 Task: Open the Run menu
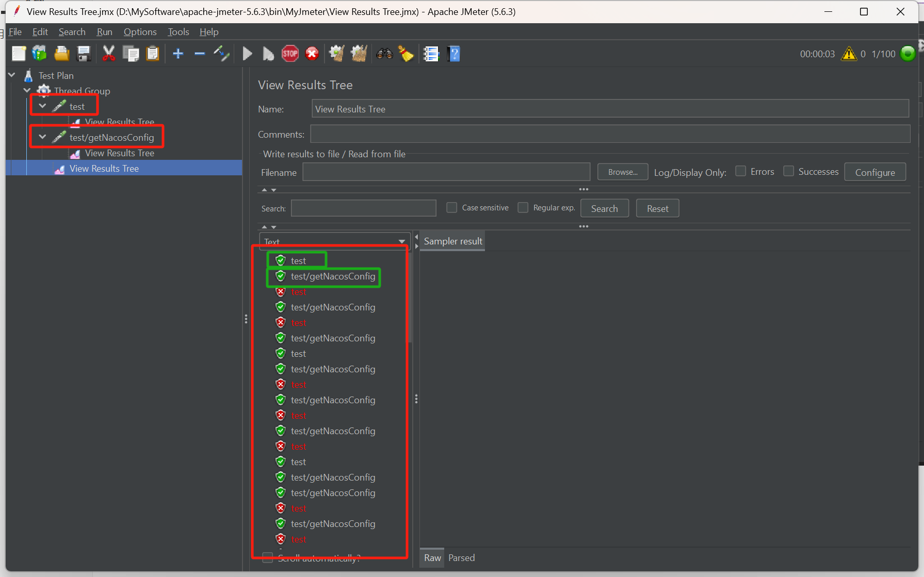click(105, 32)
